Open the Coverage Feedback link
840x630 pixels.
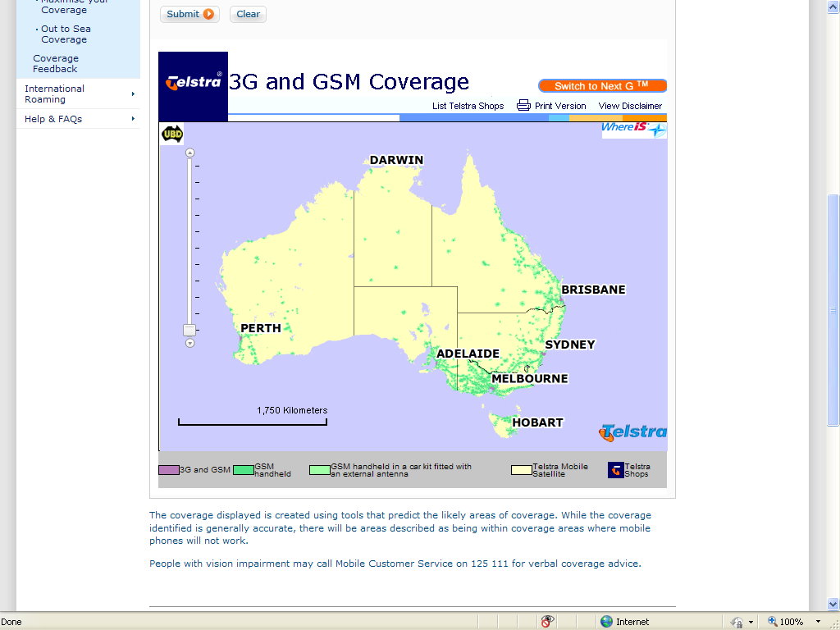point(55,63)
